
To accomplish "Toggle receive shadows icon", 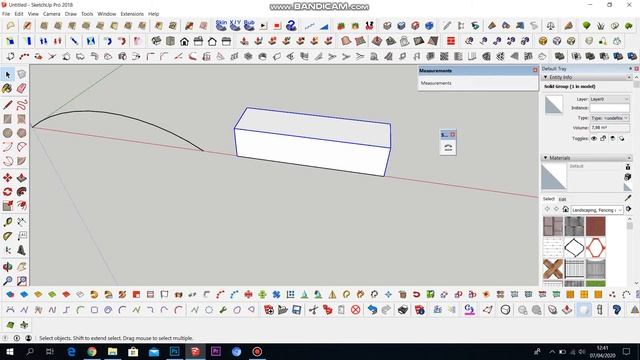I will [613, 138].
